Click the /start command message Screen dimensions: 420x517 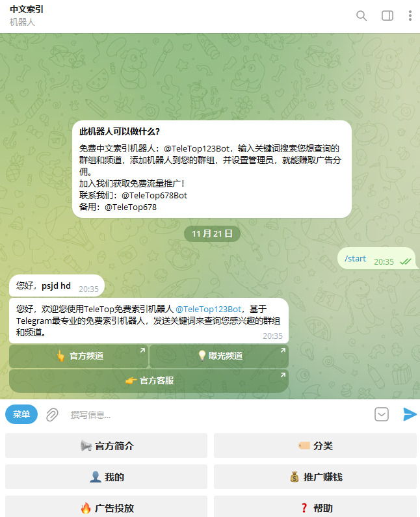(x=356, y=259)
